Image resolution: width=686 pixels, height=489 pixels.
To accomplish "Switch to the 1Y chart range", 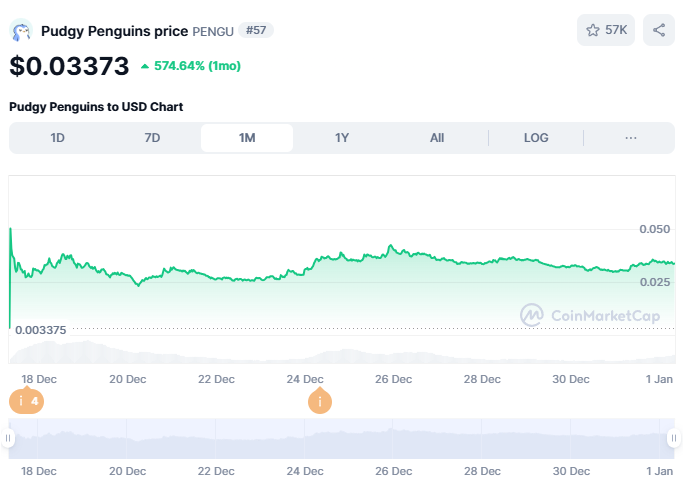I will [342, 138].
